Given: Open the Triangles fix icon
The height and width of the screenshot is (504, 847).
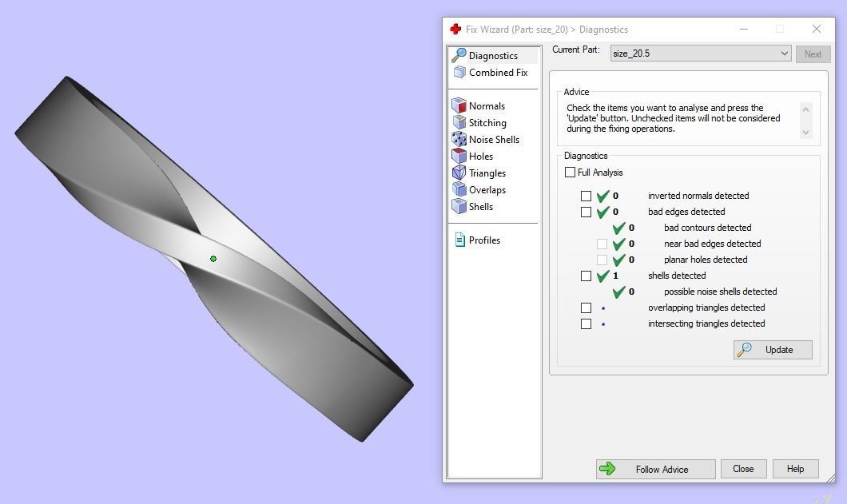Looking at the screenshot, I should [459, 173].
